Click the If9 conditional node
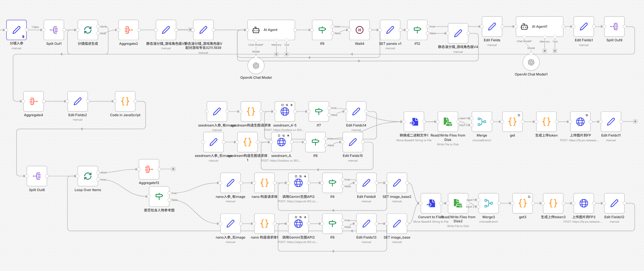The image size is (644, 271). point(322,30)
